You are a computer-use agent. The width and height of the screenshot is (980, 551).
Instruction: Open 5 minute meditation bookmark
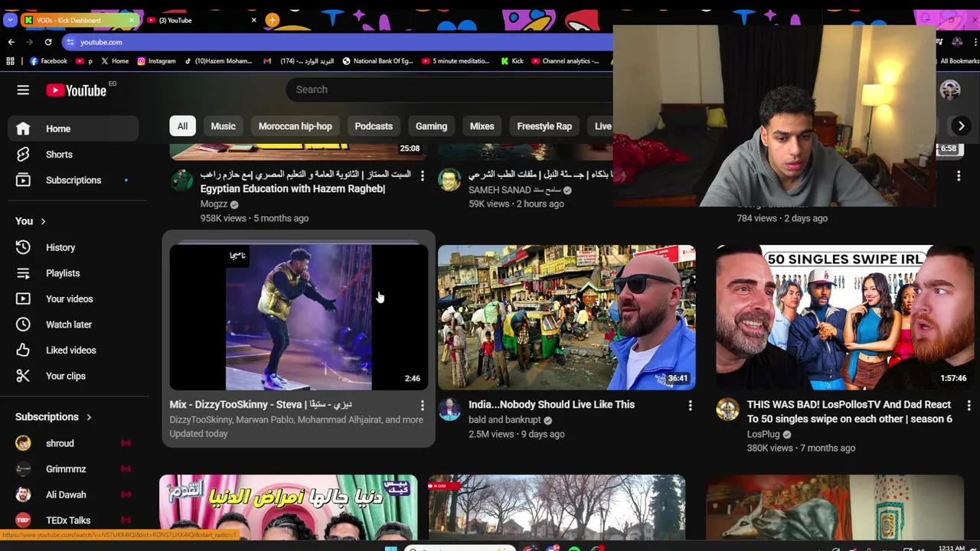click(456, 61)
